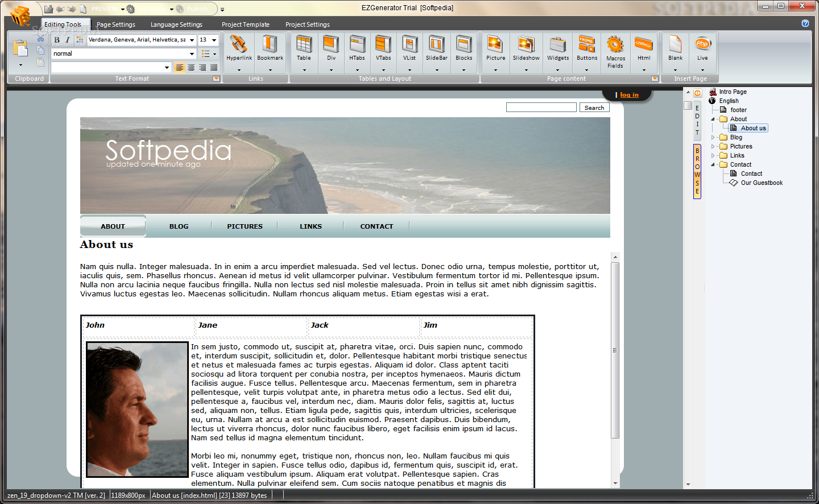Insert a Live PHP page
Screen dimensions: 819x504
pos(703,53)
